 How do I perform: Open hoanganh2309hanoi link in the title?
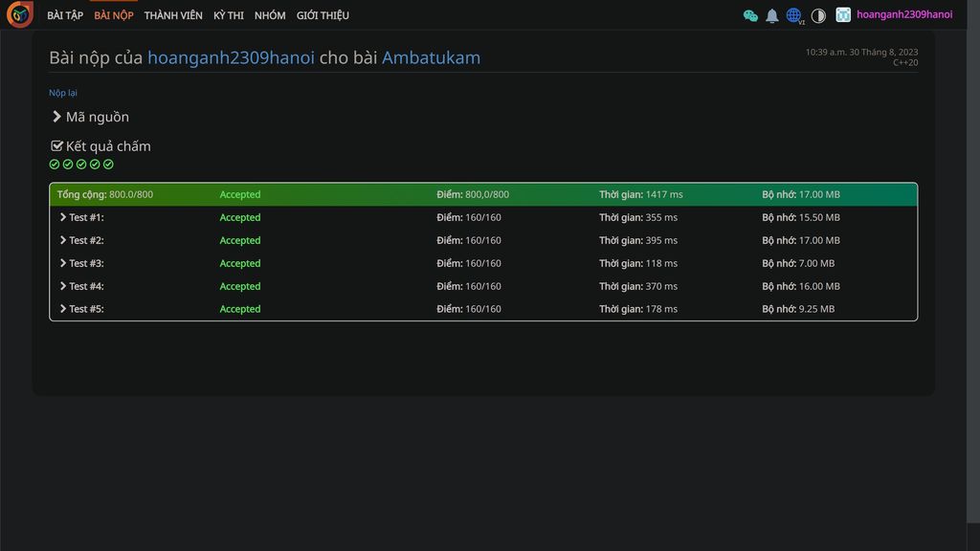click(232, 57)
